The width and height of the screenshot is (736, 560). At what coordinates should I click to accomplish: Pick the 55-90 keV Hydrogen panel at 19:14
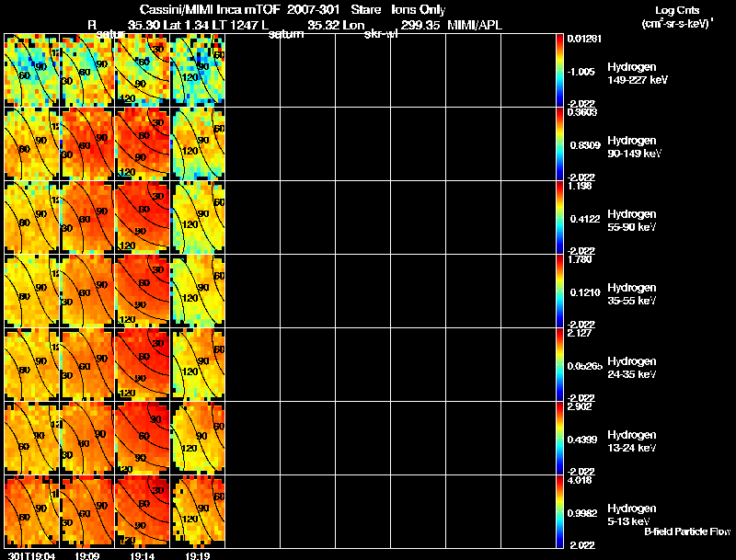[143, 218]
